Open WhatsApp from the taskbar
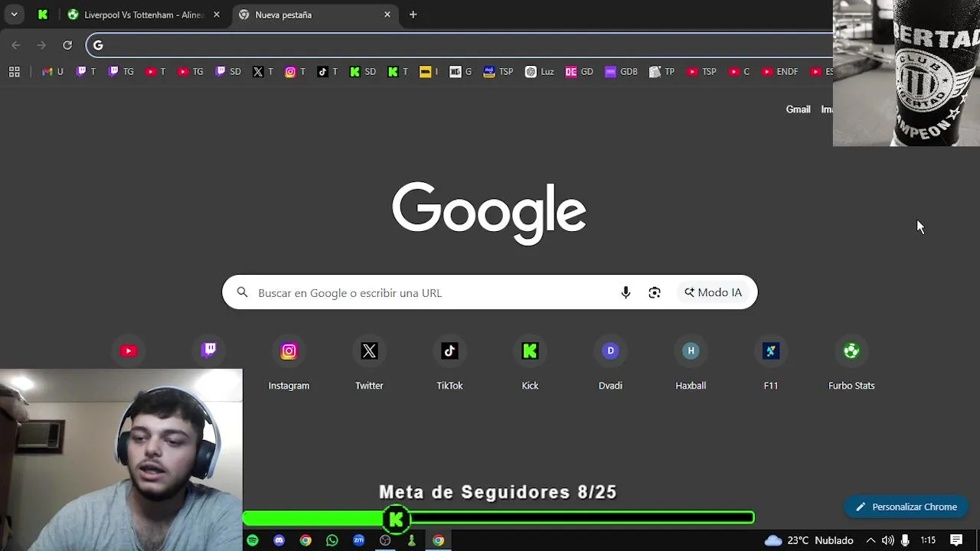The width and height of the screenshot is (980, 551). (332, 540)
